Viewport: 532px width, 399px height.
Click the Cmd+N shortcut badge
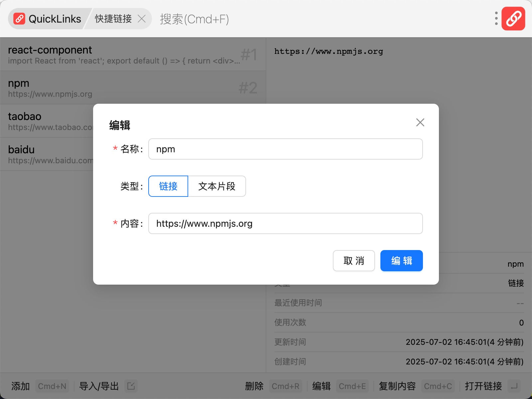[x=52, y=386]
